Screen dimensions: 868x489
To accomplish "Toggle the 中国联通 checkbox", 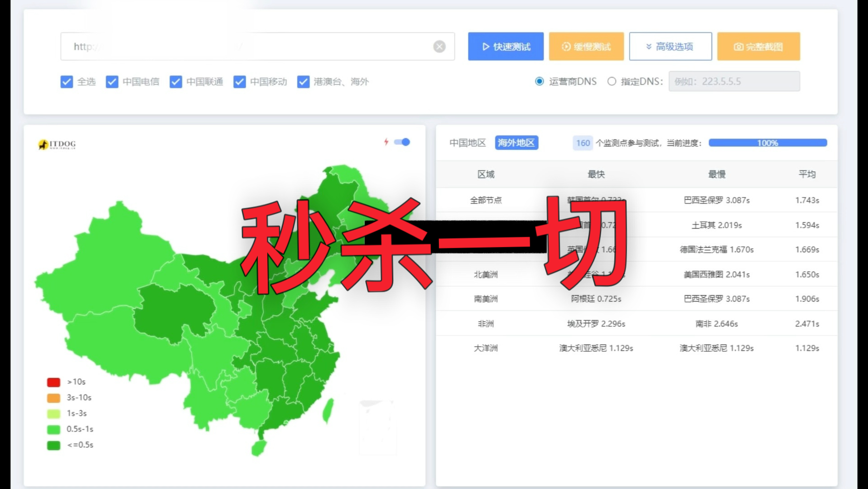I will [176, 81].
